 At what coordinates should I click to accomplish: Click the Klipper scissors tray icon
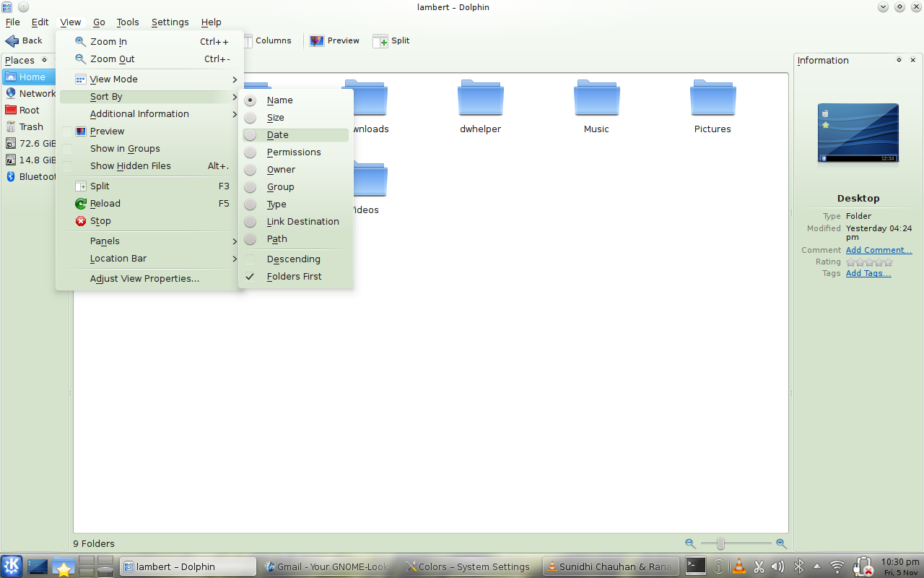coord(759,566)
